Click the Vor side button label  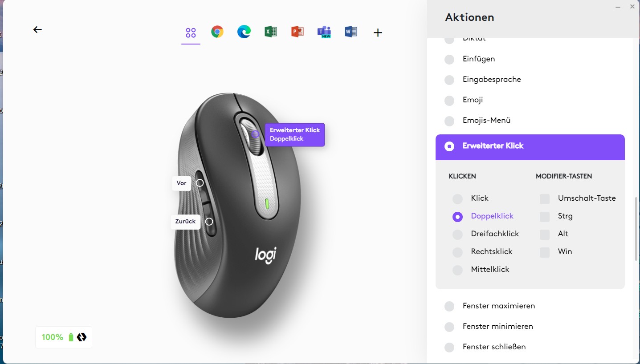[182, 183]
